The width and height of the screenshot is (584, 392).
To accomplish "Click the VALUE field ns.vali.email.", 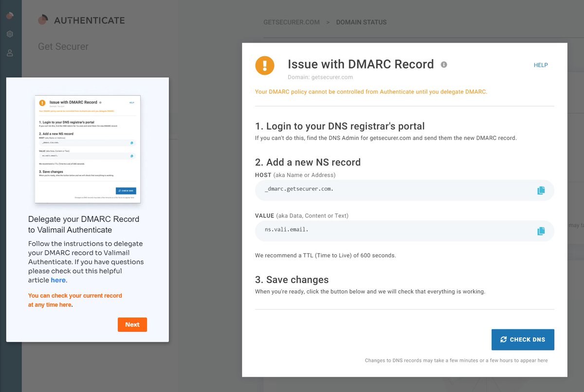I will 404,231.
